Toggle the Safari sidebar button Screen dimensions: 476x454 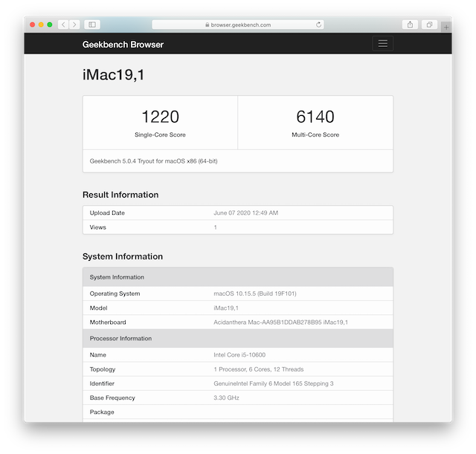92,25
